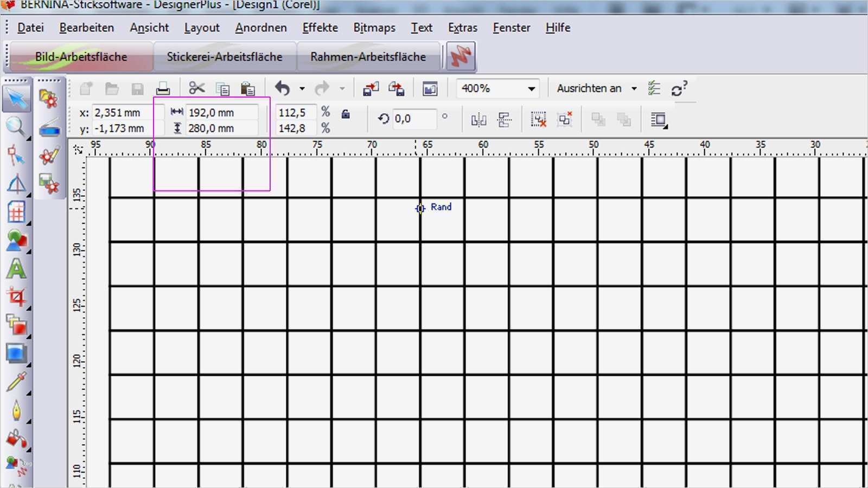Click the squares with red X icon

click(x=564, y=120)
